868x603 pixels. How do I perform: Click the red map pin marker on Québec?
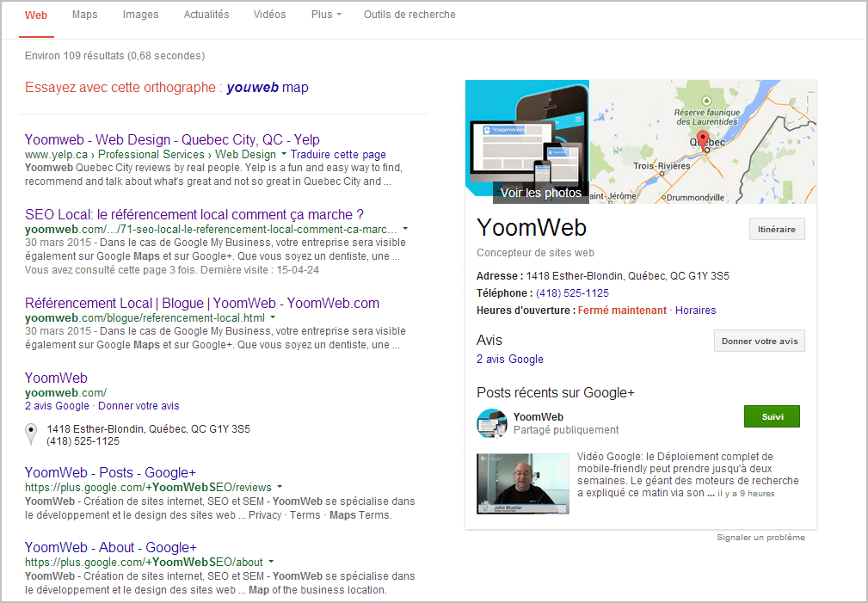pyautogui.click(x=702, y=140)
